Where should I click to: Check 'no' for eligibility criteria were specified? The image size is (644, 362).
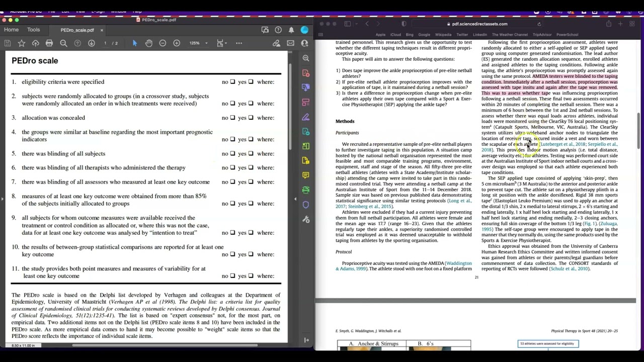tap(232, 82)
